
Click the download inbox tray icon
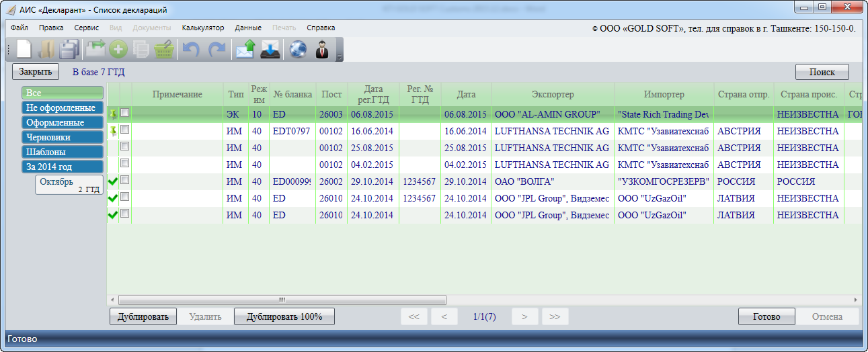[269, 50]
